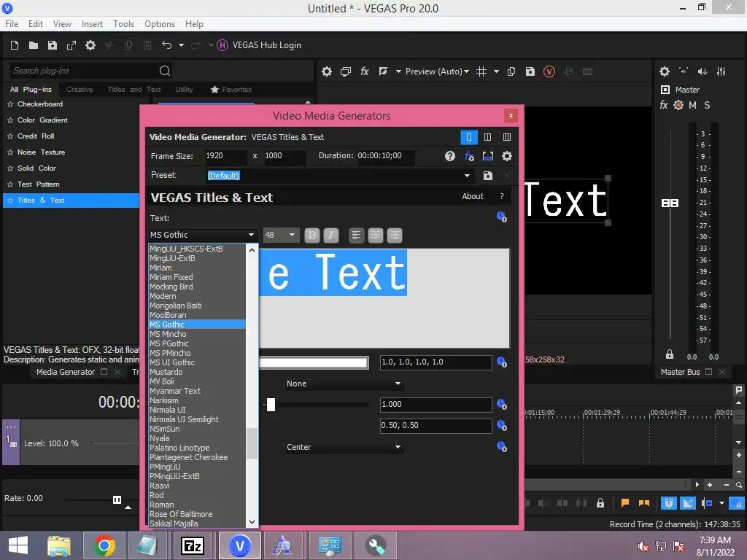Screen dimensions: 747x560
Task: Save project with the main toolbar disk icon
Action: pyautogui.click(x=53, y=45)
